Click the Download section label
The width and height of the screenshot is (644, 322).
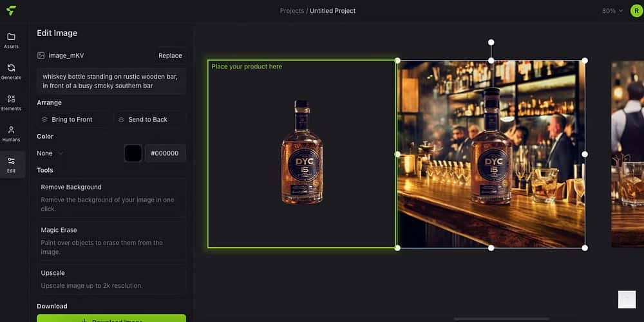pyautogui.click(x=52, y=306)
